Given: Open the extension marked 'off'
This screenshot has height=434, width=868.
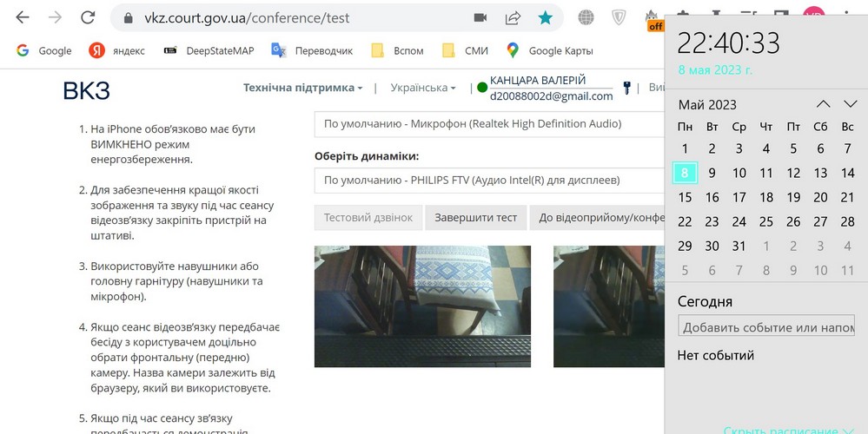Looking at the screenshot, I should (654, 21).
